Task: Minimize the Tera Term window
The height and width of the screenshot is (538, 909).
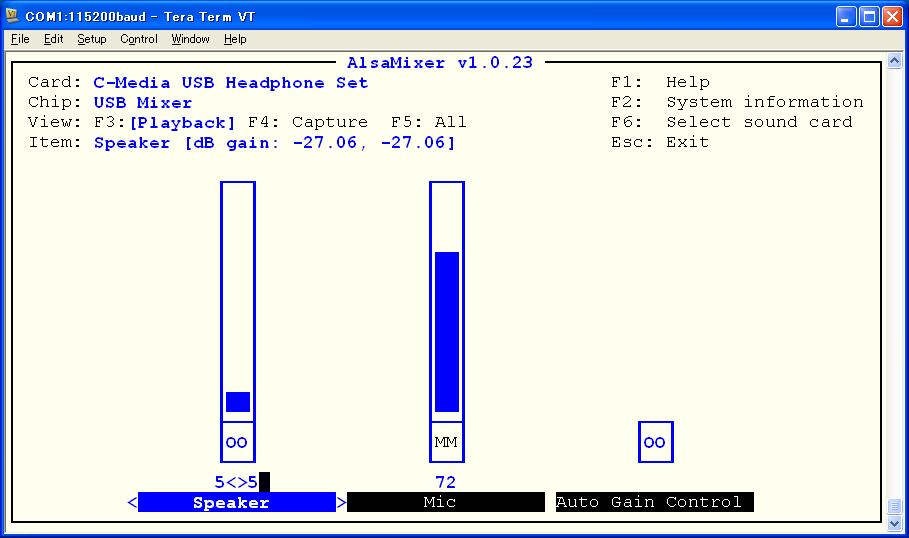Action: (846, 16)
